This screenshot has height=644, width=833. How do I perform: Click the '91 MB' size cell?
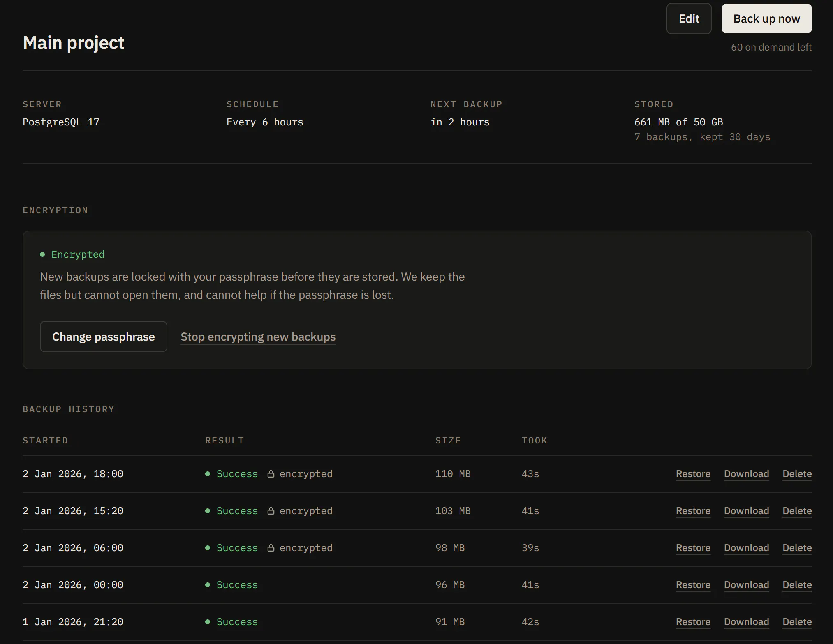tap(450, 622)
